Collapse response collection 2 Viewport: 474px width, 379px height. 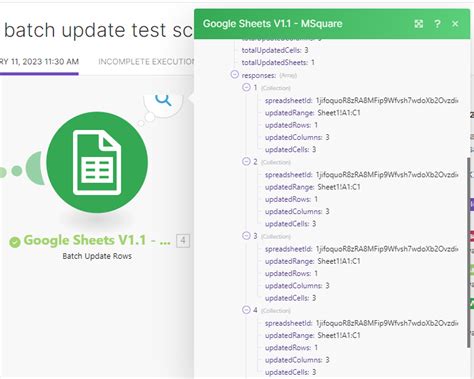point(246,162)
